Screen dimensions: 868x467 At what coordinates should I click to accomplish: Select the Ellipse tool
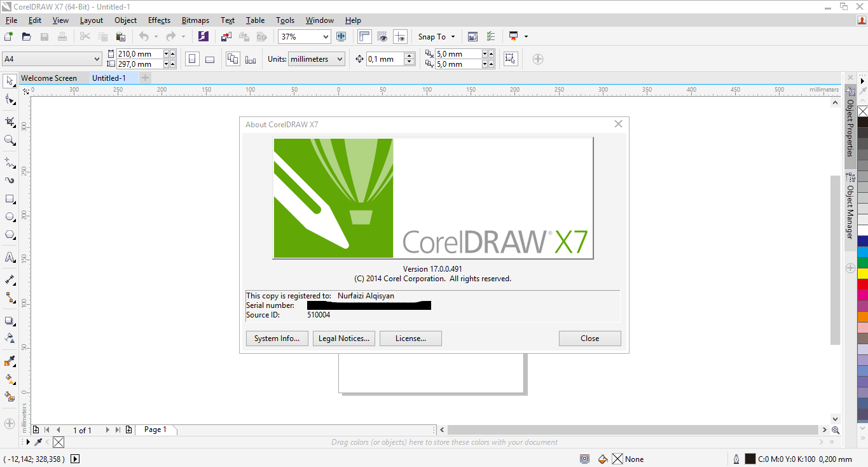[x=10, y=217]
